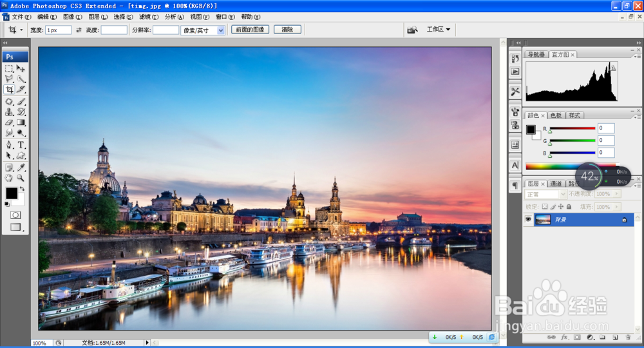The image size is (644, 348).
Task: Expand the collapsed panel dock
Action: [518, 43]
